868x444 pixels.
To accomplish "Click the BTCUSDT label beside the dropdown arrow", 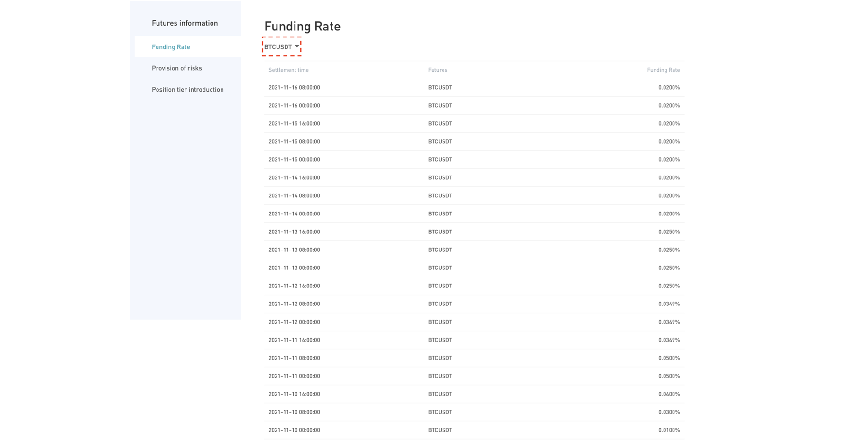I will pyautogui.click(x=278, y=47).
